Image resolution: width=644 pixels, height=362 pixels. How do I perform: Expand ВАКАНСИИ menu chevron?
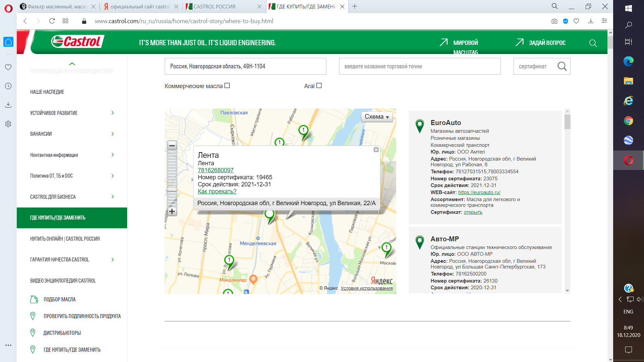(113, 134)
